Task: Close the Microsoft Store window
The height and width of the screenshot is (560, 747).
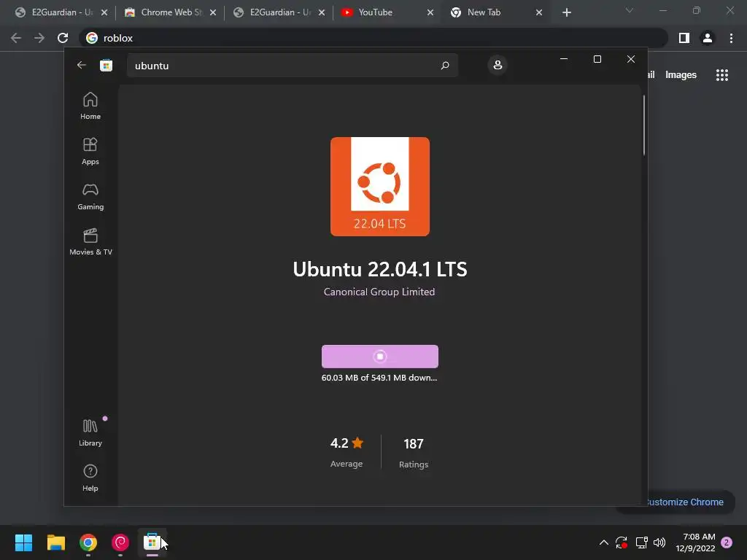Action: [x=631, y=59]
